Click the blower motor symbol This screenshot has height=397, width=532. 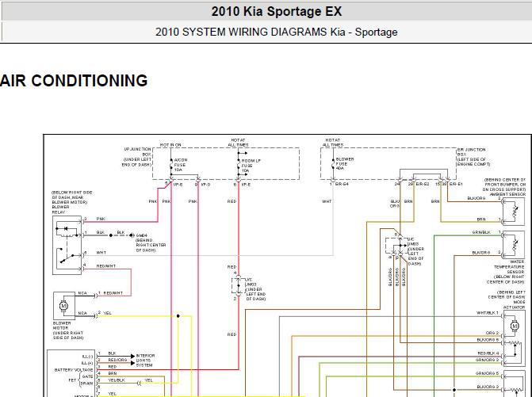[x=63, y=306]
